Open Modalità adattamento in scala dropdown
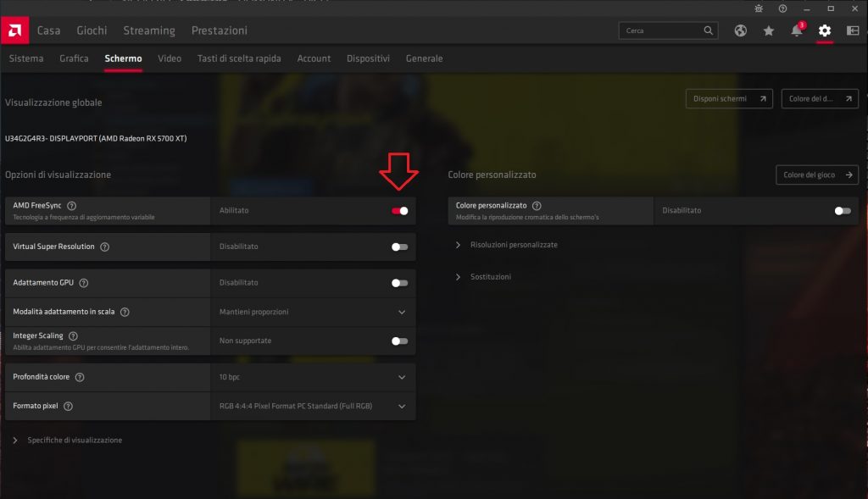Screen dimensions: 868x499 tap(313, 312)
